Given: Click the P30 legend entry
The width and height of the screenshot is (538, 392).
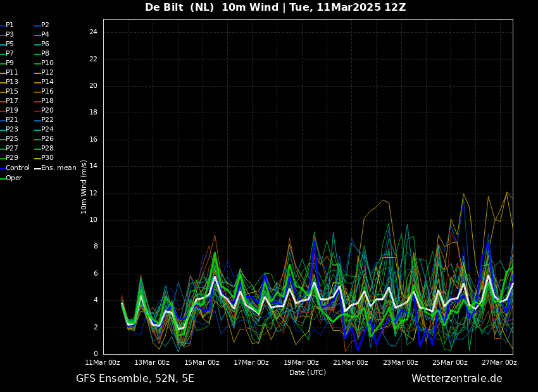Looking at the screenshot, I should (44, 158).
